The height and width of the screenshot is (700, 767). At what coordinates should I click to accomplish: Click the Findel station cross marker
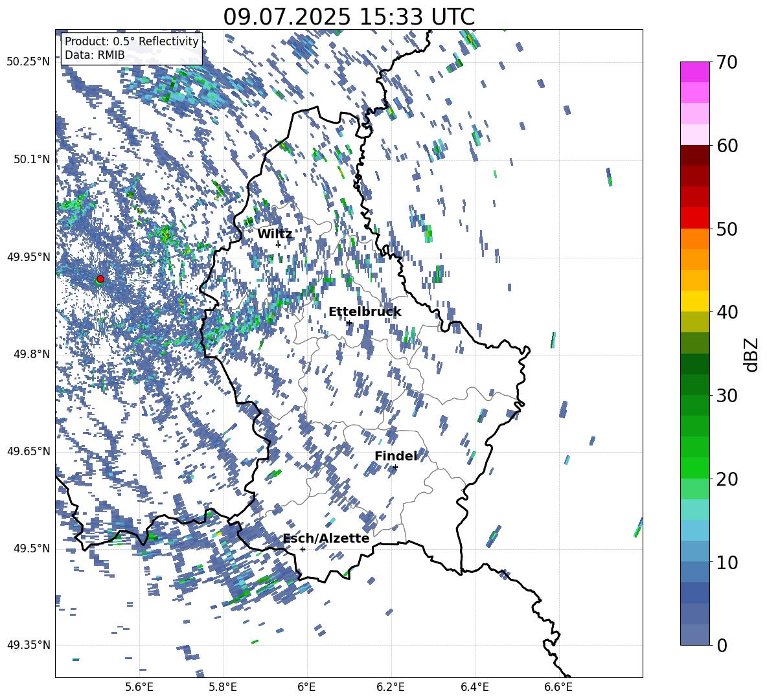coord(395,468)
